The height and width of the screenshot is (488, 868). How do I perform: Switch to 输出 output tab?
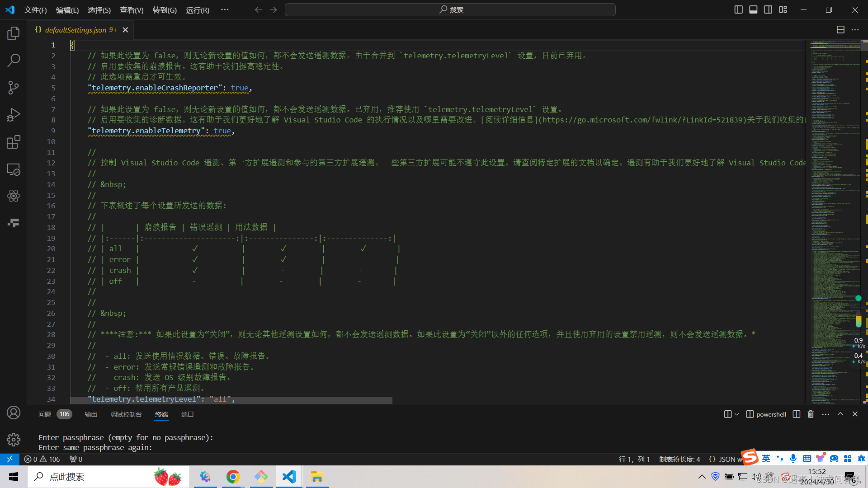pyautogui.click(x=91, y=414)
